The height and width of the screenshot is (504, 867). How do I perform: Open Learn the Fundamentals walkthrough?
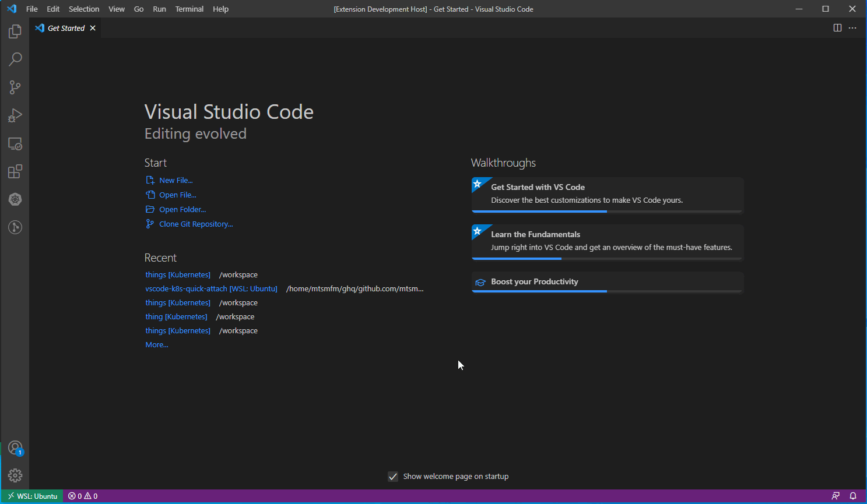click(608, 242)
